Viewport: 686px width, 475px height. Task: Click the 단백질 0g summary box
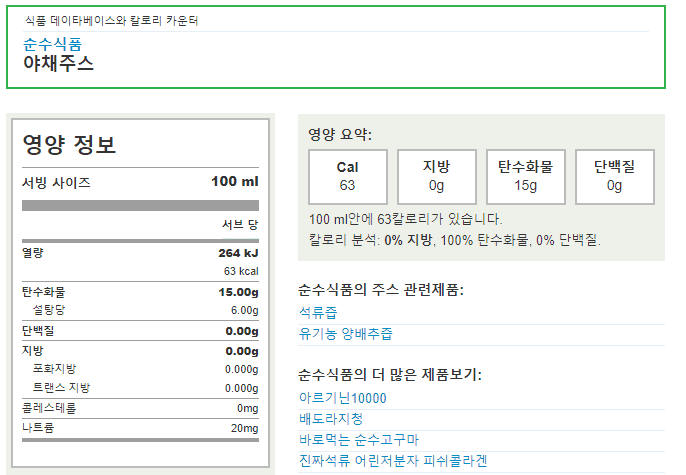pos(615,177)
